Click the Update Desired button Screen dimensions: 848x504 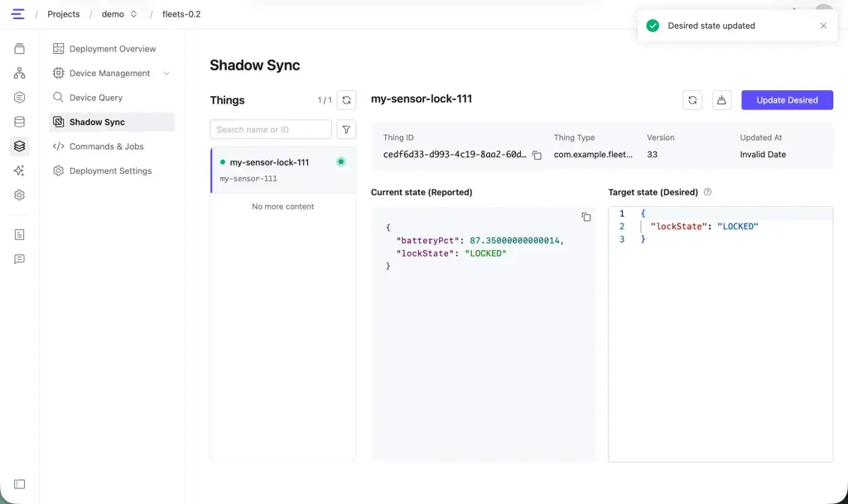coord(787,100)
